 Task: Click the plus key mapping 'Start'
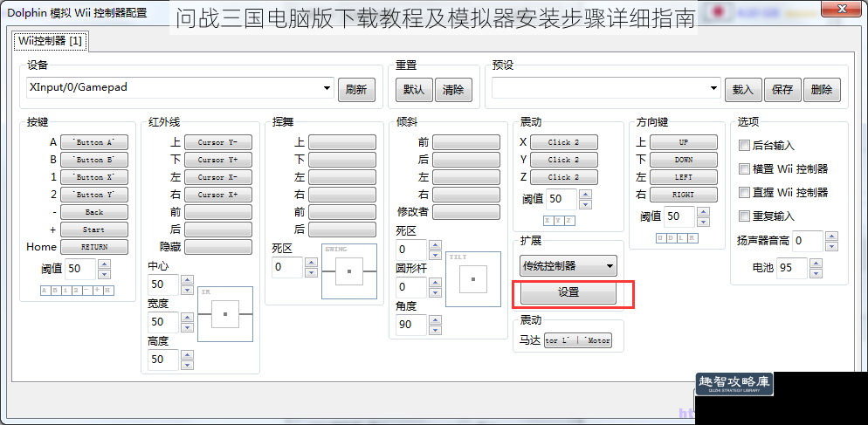94,230
